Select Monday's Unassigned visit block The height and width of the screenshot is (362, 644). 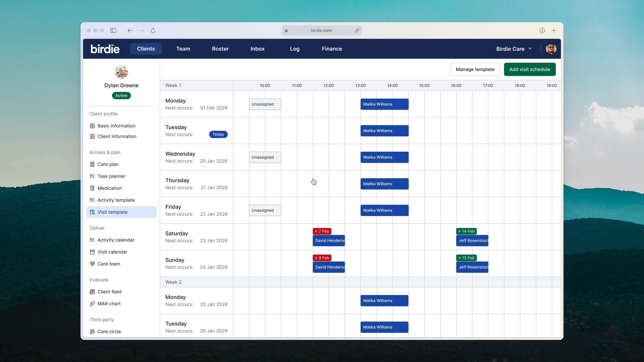[265, 104]
